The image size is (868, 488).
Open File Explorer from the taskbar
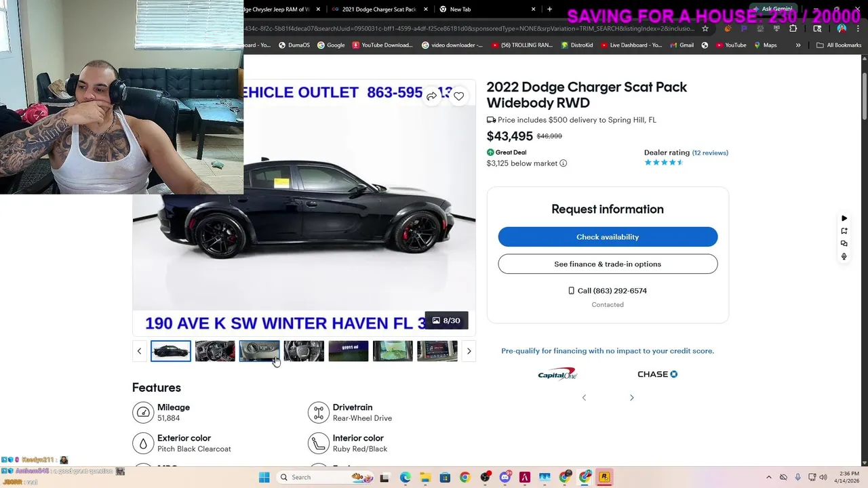coord(425,477)
